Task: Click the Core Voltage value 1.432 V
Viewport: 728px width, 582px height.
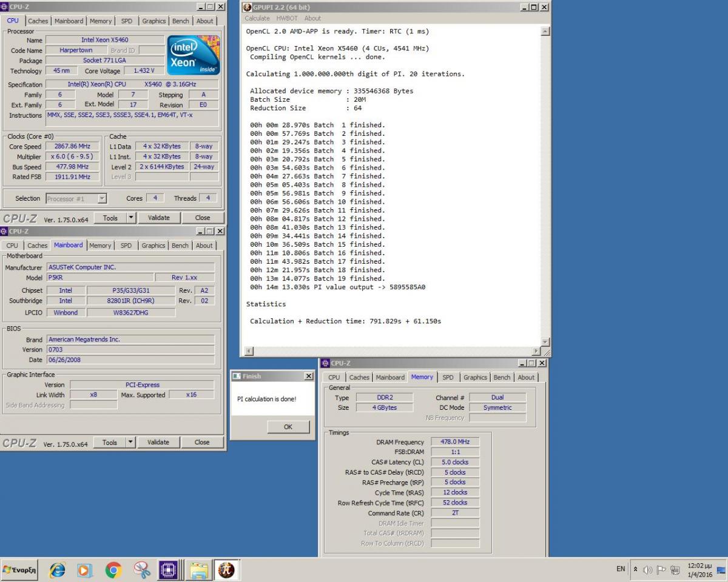Action: pyautogui.click(x=144, y=71)
